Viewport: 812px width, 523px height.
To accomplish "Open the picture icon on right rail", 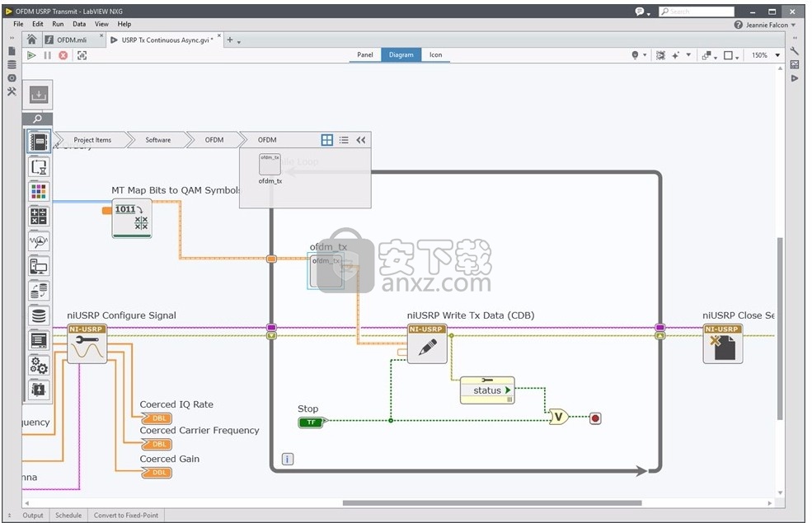I will [x=795, y=65].
